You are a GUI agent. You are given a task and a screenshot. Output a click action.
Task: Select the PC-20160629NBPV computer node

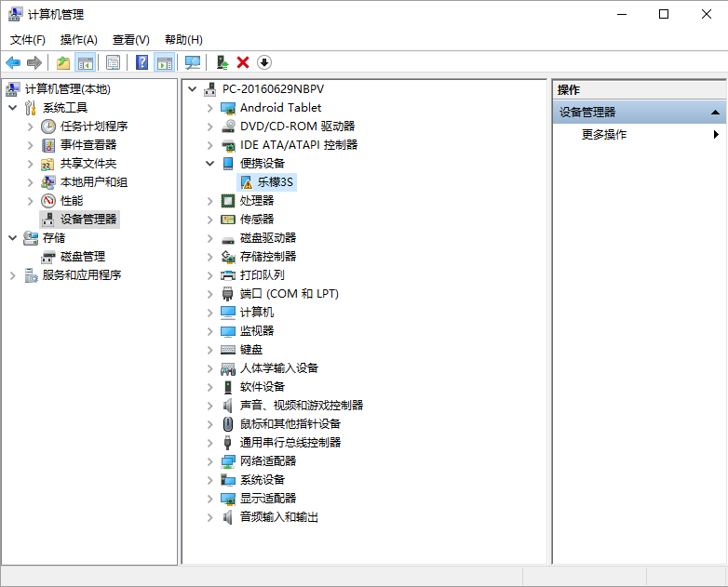pyautogui.click(x=273, y=89)
